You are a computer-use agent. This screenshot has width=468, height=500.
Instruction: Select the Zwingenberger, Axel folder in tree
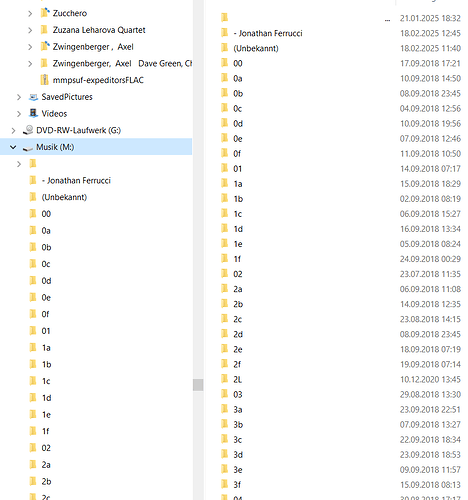tap(93, 47)
